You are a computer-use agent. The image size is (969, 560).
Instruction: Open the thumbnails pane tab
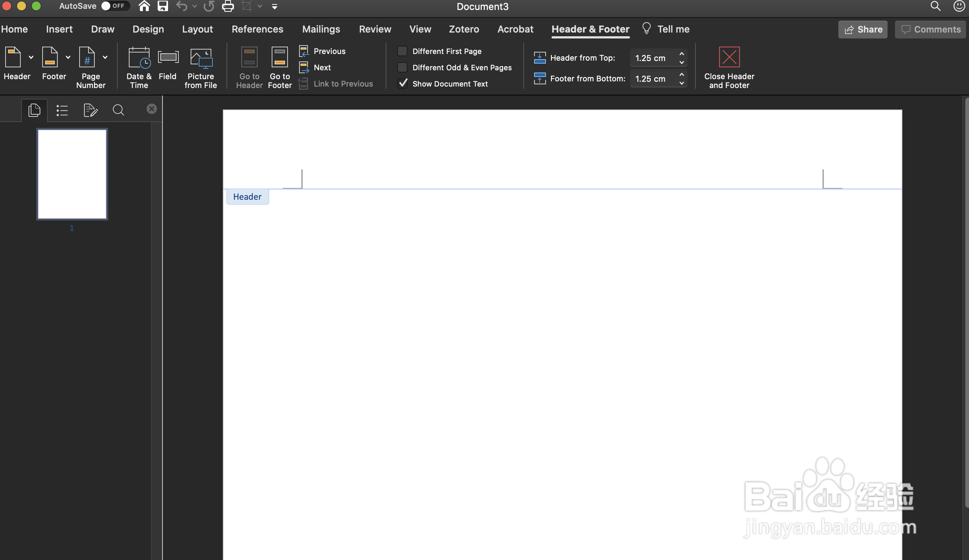click(x=34, y=111)
